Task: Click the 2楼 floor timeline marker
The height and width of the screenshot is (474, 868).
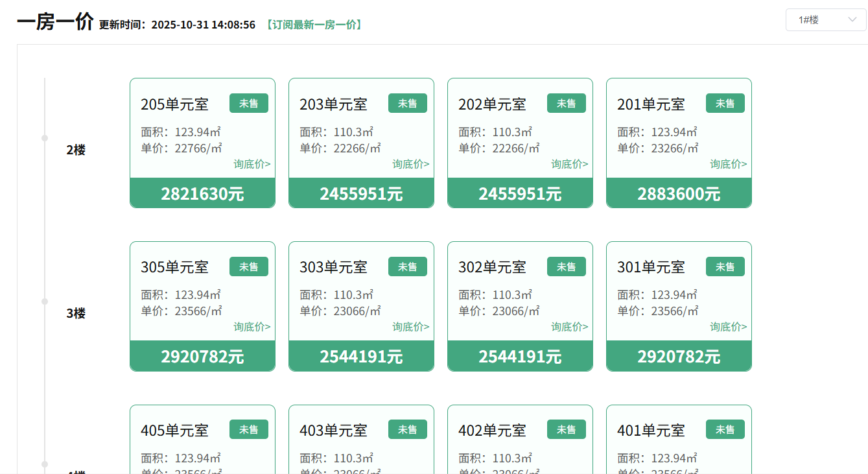Action: (45, 138)
